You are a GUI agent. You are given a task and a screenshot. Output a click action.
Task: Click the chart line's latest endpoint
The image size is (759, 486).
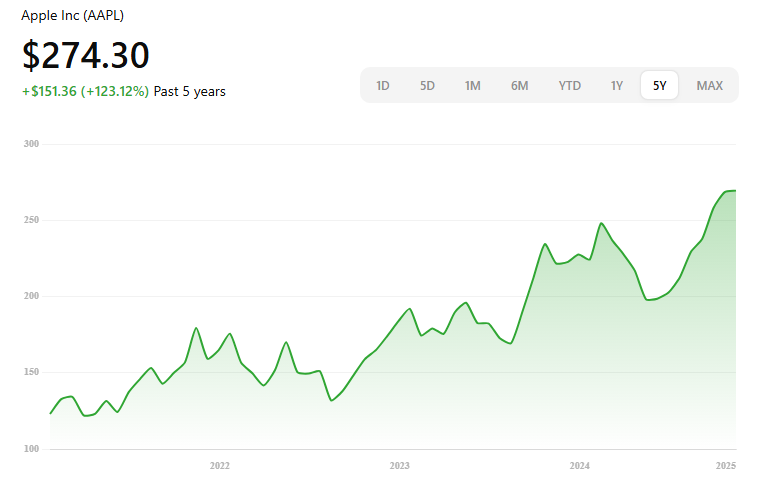coord(735,191)
